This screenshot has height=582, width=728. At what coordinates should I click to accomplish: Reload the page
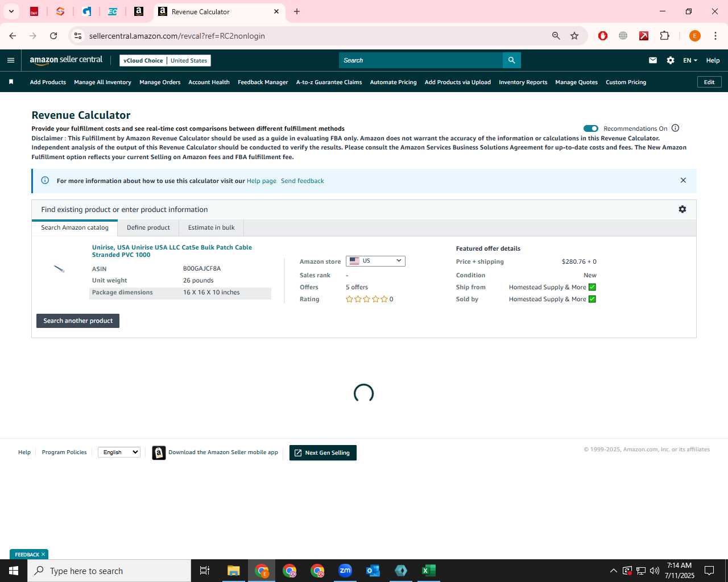(x=53, y=36)
